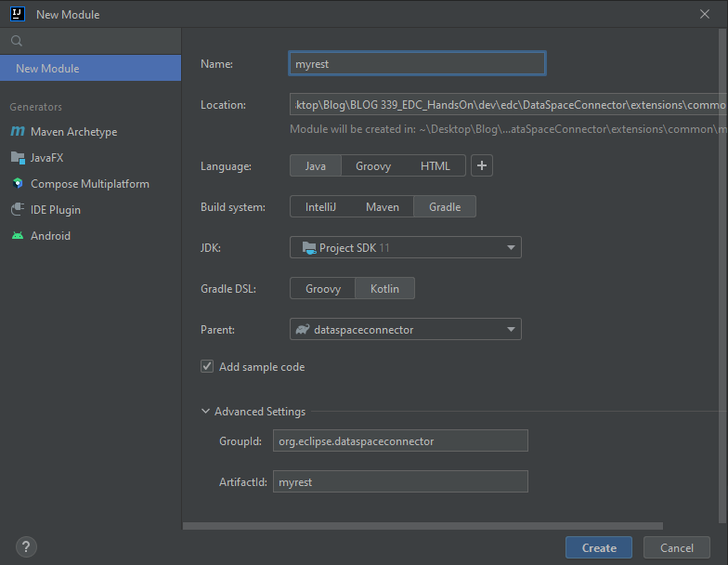Image resolution: width=728 pixels, height=565 pixels.
Task: Click the Generators heading text
Action: [x=35, y=107]
